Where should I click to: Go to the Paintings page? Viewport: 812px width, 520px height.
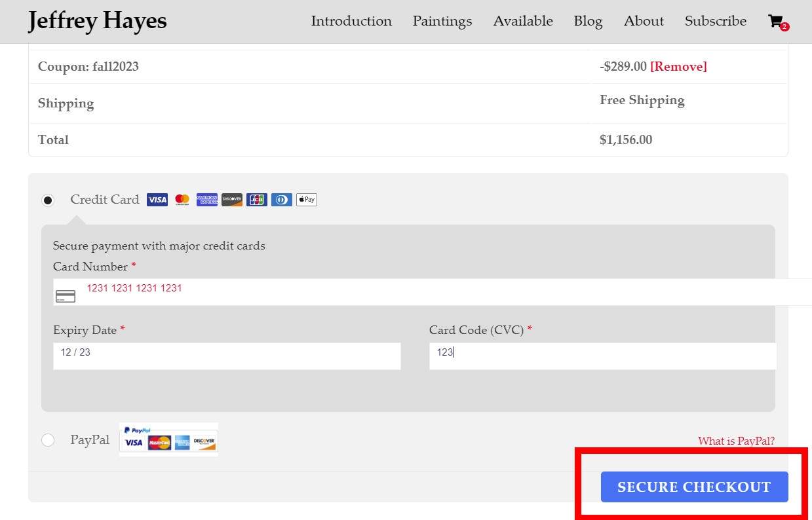(x=442, y=21)
